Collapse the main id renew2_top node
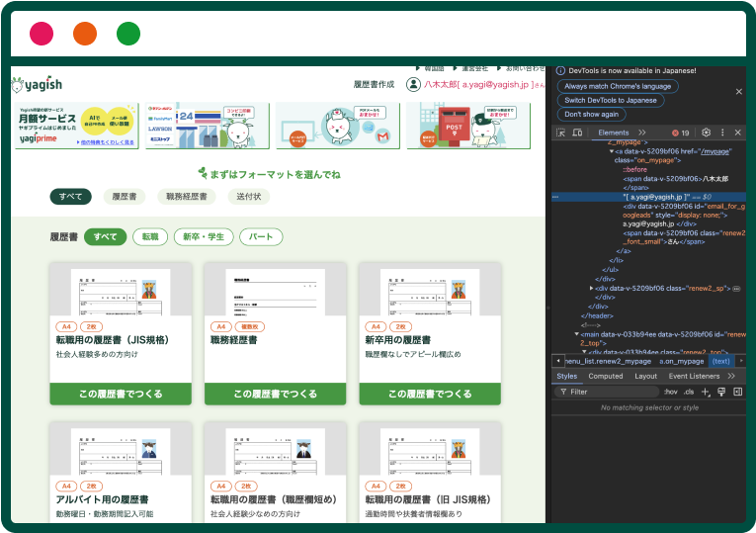This screenshot has height=533, width=756. (577, 334)
